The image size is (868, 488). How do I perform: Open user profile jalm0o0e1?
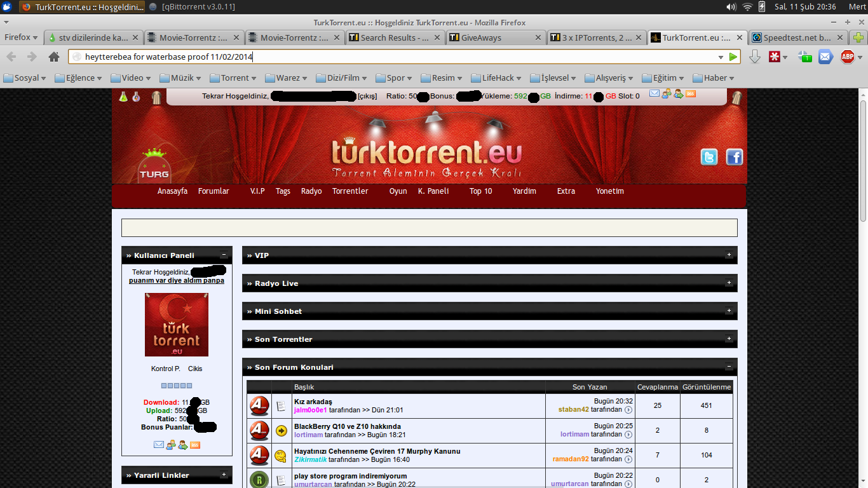point(311,410)
